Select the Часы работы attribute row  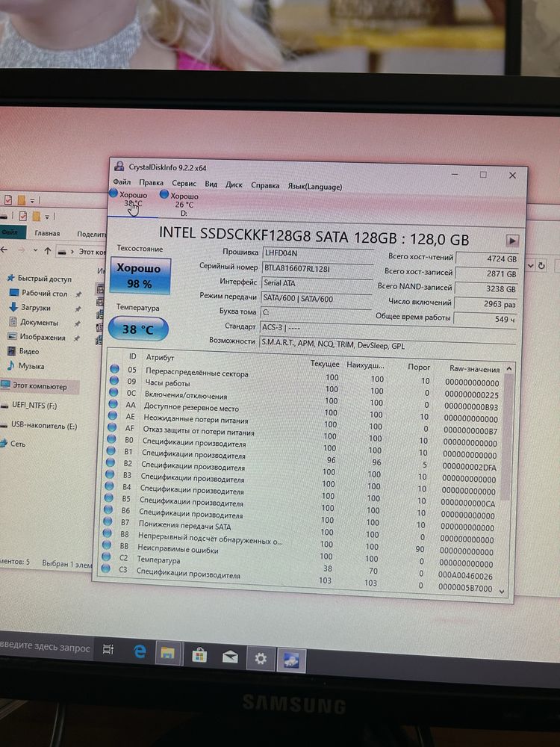[305, 387]
